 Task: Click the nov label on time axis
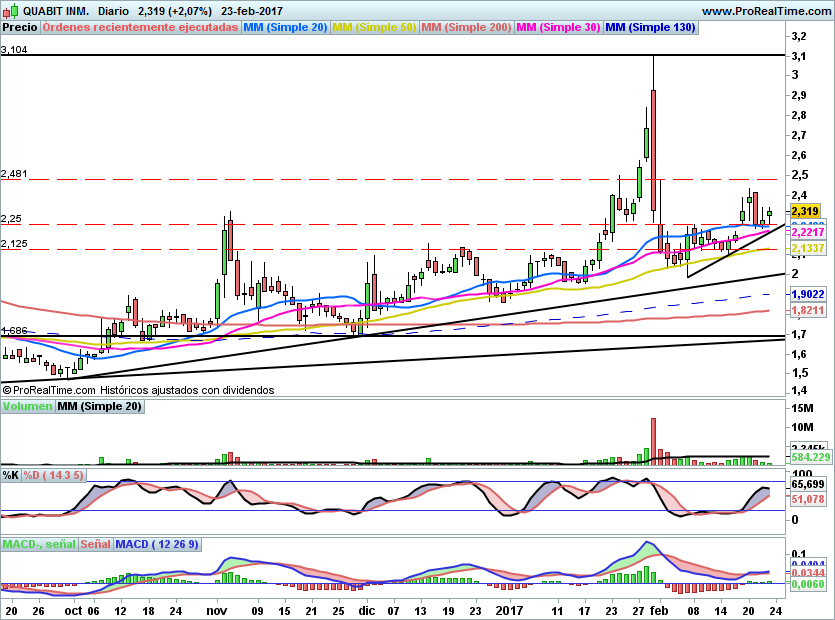pyautogui.click(x=216, y=610)
